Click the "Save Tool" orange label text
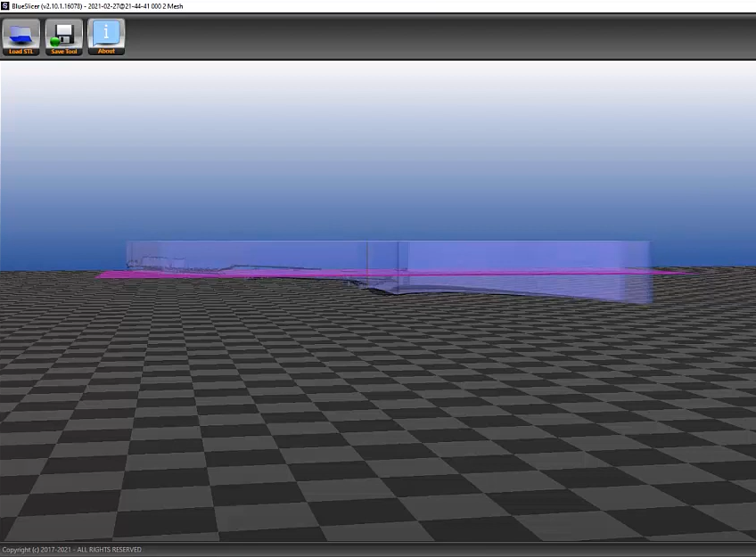This screenshot has width=756, height=557. click(64, 52)
